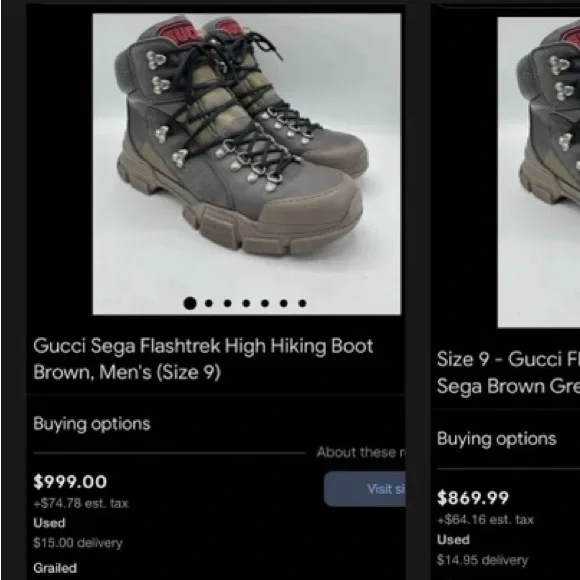Select the fourth image carousel dot
The image size is (580, 580).
[x=246, y=303]
